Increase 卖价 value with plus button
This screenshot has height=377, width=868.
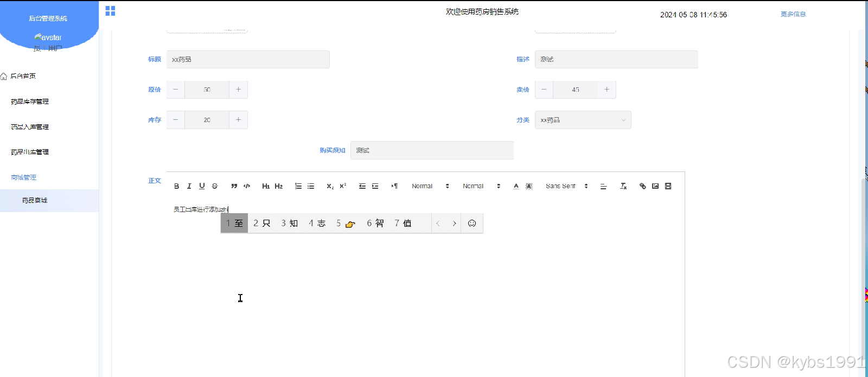click(x=607, y=90)
